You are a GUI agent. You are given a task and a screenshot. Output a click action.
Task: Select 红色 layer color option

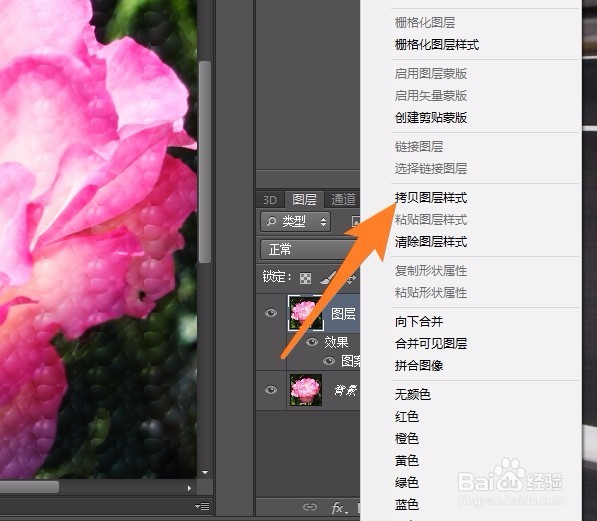(407, 416)
